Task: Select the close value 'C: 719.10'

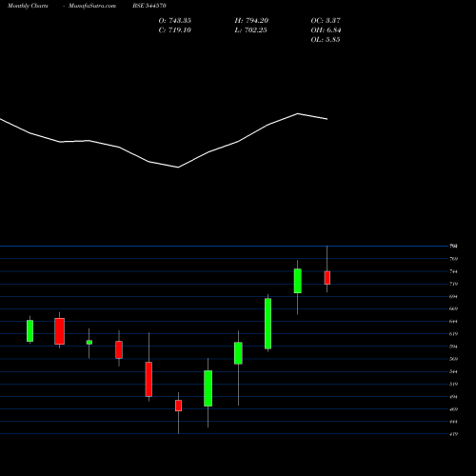Action: click(175, 30)
